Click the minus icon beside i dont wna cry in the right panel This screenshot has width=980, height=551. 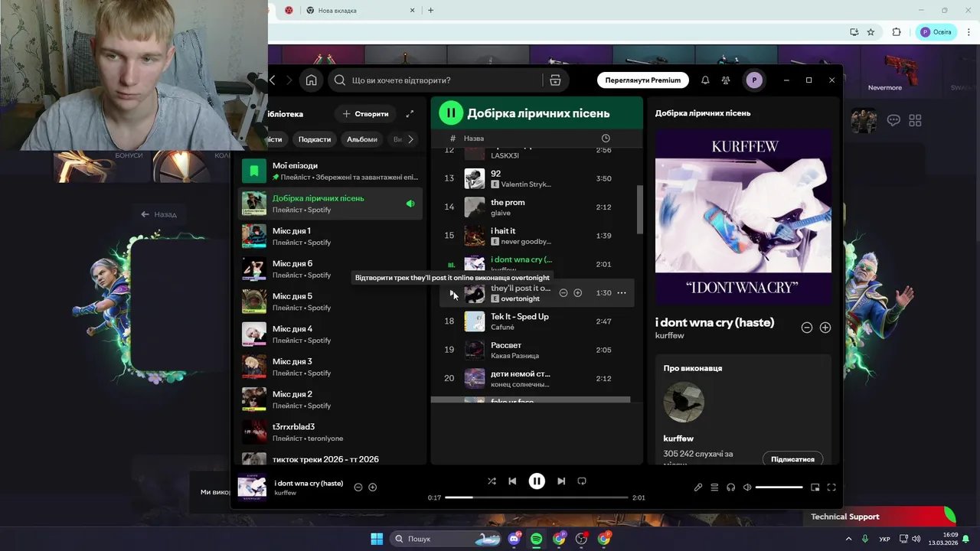tap(806, 328)
